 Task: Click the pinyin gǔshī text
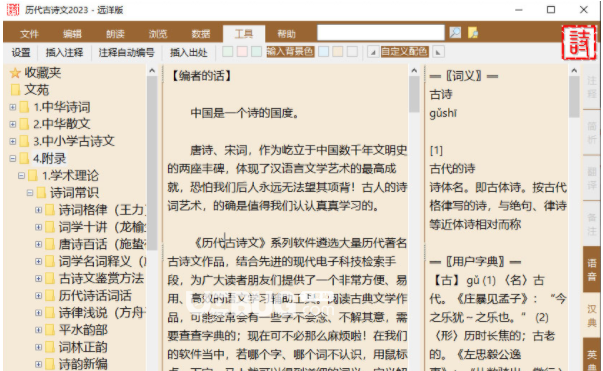[x=443, y=113]
